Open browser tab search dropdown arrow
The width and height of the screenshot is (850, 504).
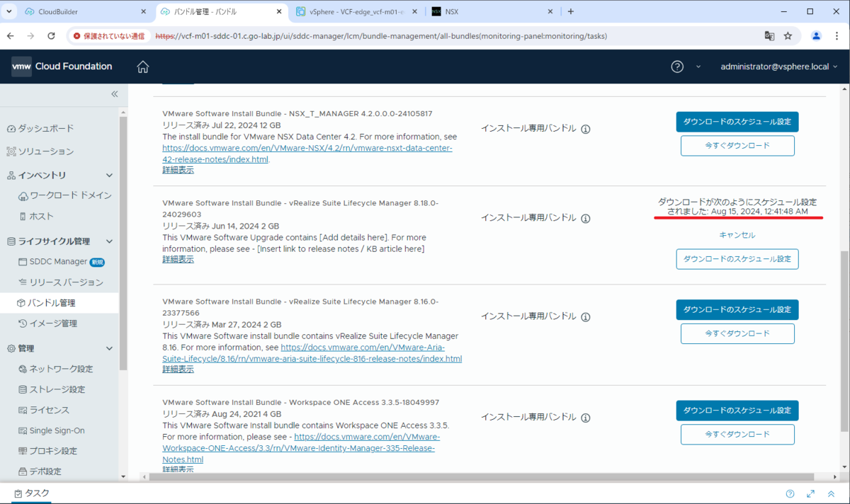(8, 11)
